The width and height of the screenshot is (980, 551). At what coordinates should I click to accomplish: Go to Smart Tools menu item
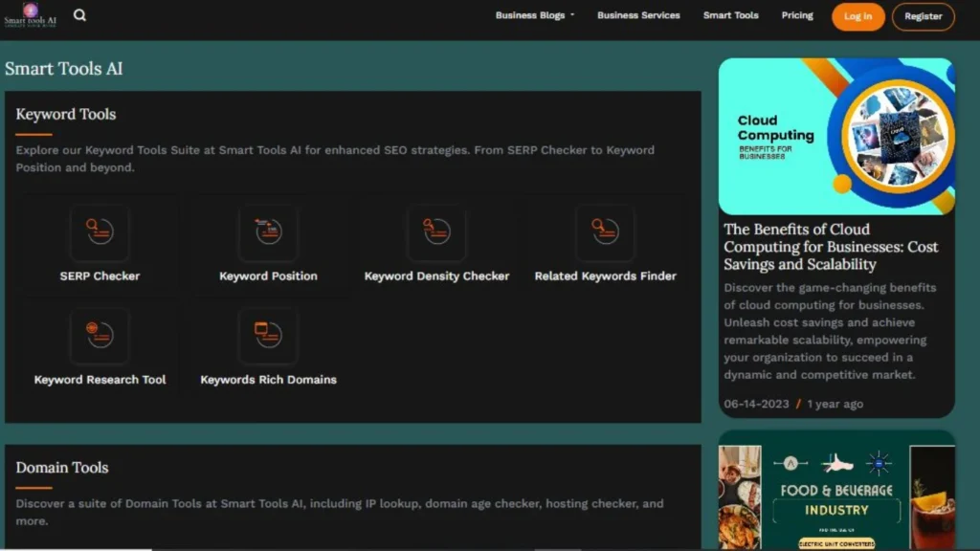(x=730, y=15)
